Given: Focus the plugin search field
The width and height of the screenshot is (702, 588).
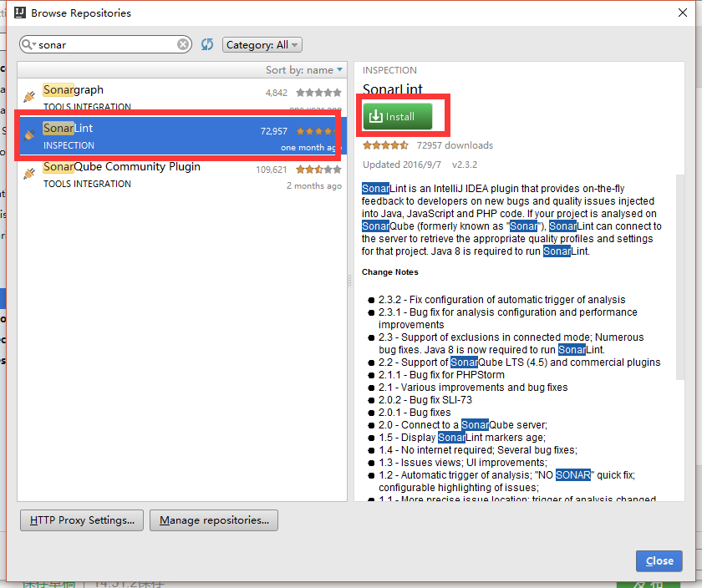Looking at the screenshot, I should coord(107,45).
